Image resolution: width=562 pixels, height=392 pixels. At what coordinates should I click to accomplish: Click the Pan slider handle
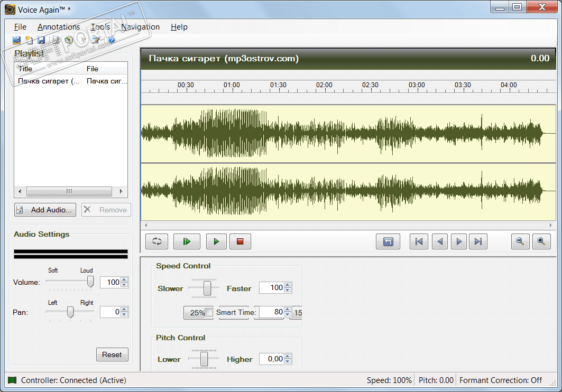71,312
